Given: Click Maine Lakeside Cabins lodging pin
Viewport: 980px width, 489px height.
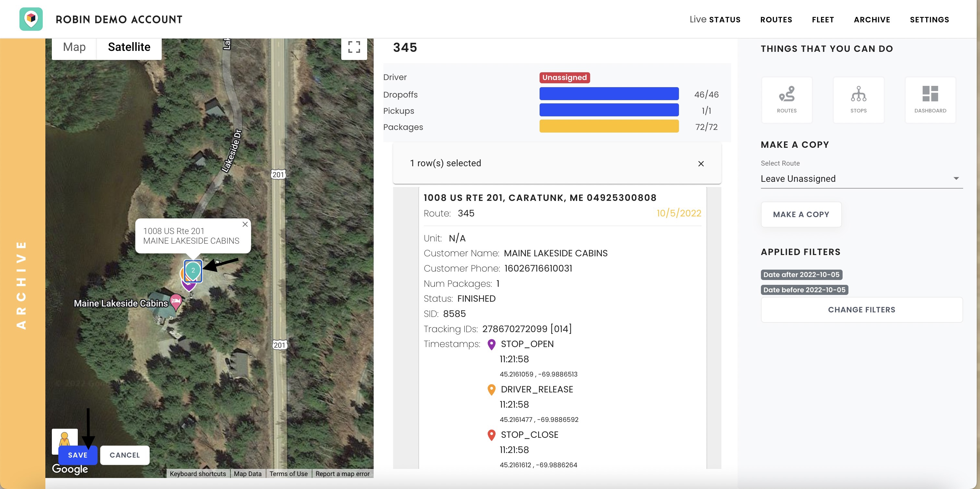Looking at the screenshot, I should click(x=176, y=301).
